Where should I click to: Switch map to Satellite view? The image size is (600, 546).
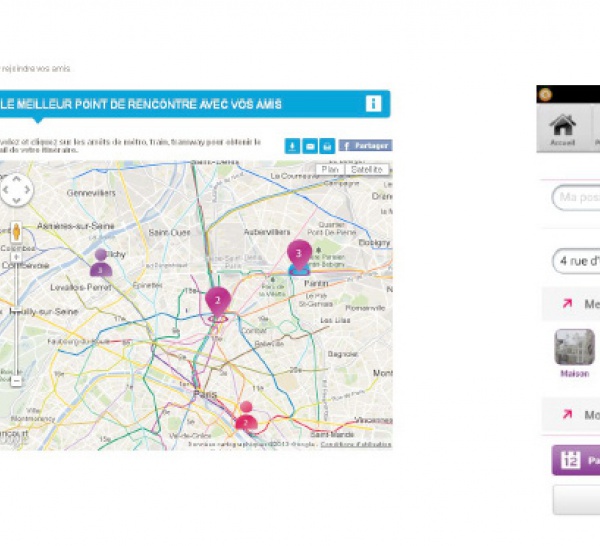click(x=367, y=170)
